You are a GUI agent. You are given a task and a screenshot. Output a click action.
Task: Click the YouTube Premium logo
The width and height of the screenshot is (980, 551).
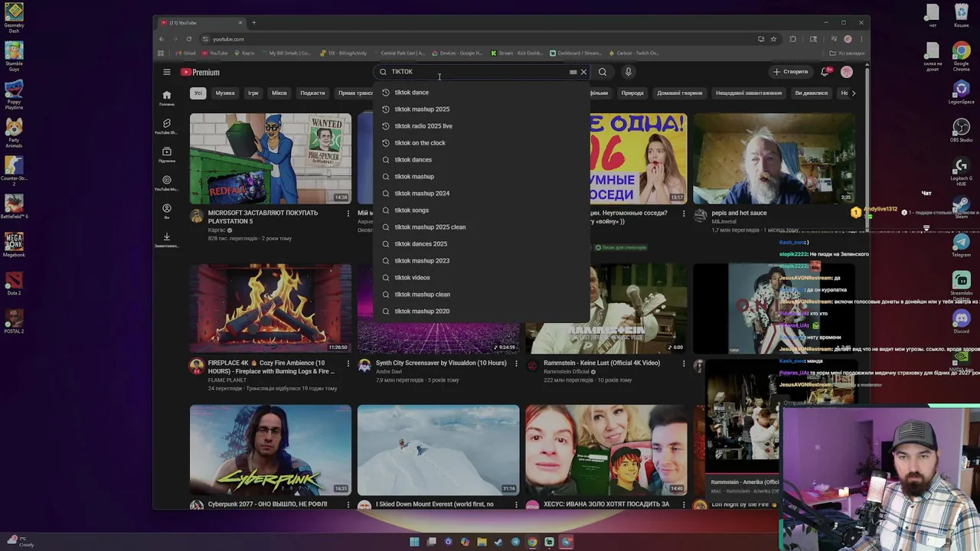coord(201,72)
